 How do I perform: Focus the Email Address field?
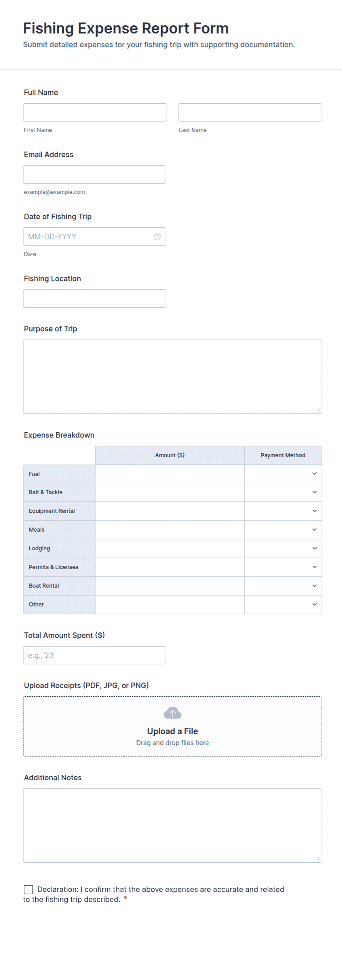[x=95, y=175]
